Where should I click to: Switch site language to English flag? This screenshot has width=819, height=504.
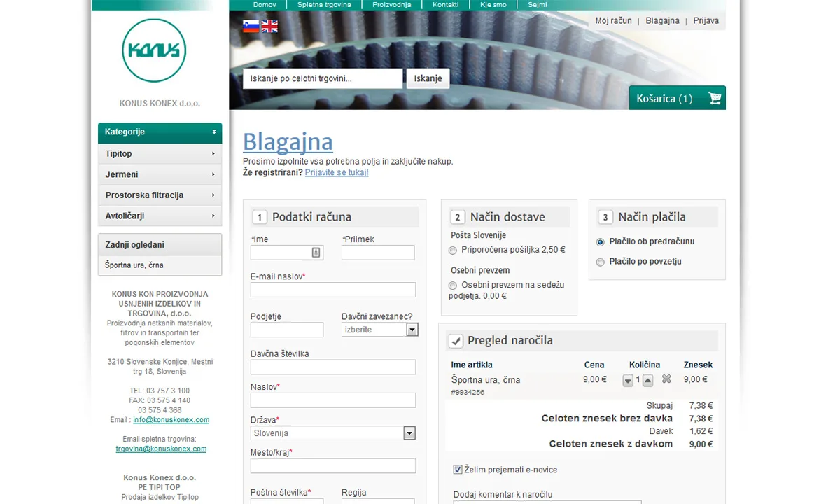[x=269, y=26]
